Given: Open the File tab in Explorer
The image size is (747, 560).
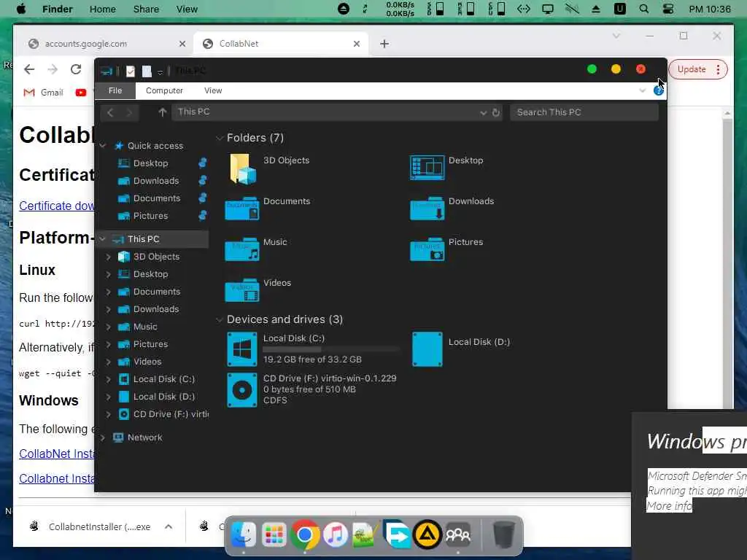Looking at the screenshot, I should point(115,90).
